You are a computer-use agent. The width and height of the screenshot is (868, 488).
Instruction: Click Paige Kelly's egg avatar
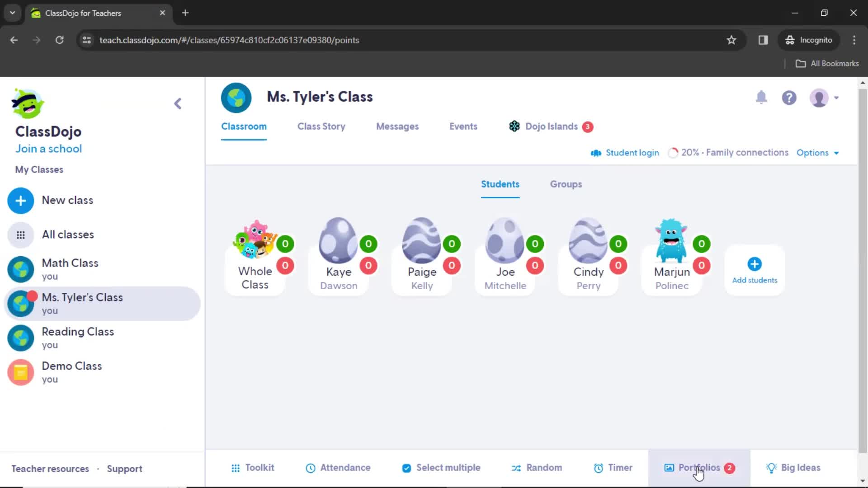coord(421,240)
